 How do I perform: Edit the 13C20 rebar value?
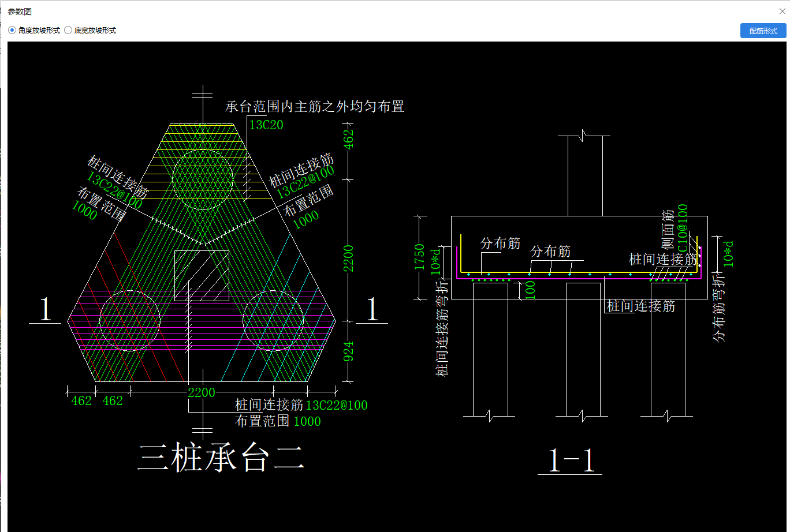(266, 125)
